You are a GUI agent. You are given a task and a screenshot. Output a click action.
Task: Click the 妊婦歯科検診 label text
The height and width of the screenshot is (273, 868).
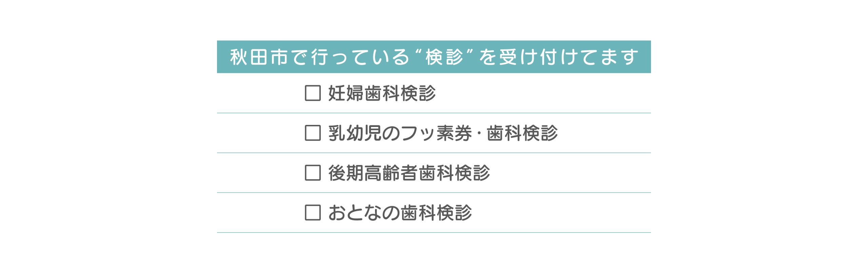(382, 93)
